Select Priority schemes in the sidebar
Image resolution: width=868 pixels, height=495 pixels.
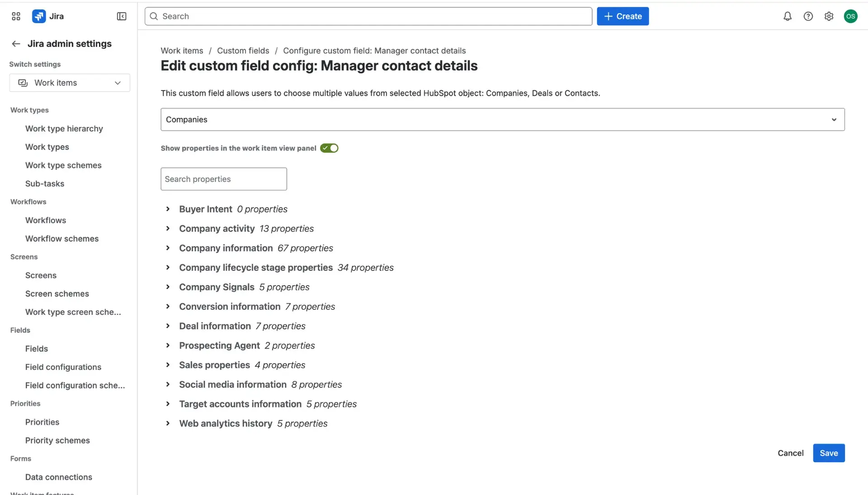pos(57,440)
